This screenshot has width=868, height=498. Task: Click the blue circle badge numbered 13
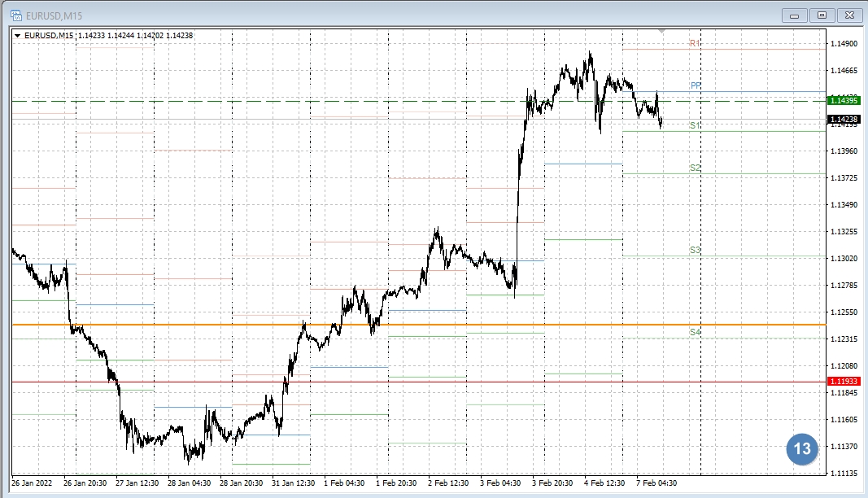801,448
